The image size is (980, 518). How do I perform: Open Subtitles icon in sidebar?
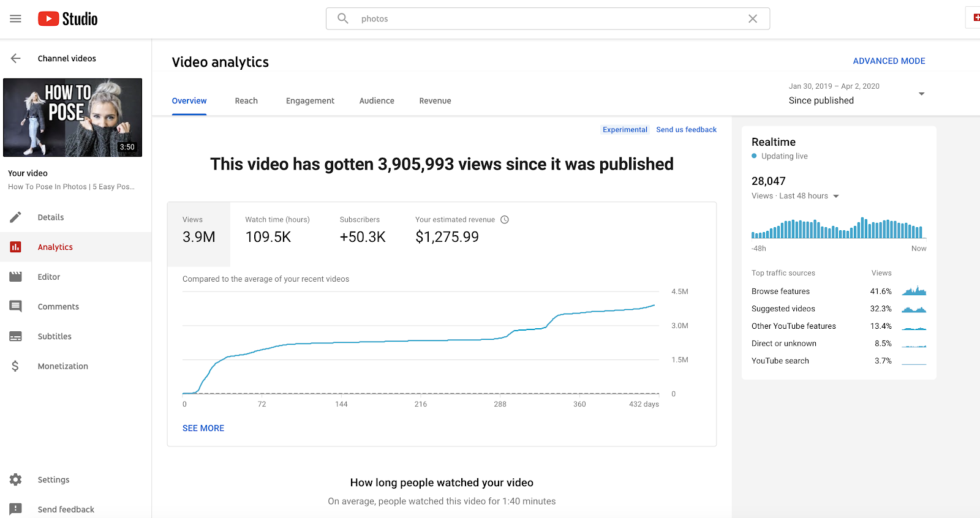tap(15, 336)
